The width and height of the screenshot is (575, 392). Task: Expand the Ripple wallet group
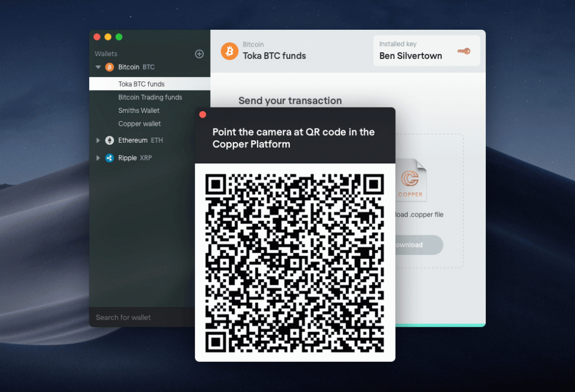point(99,158)
